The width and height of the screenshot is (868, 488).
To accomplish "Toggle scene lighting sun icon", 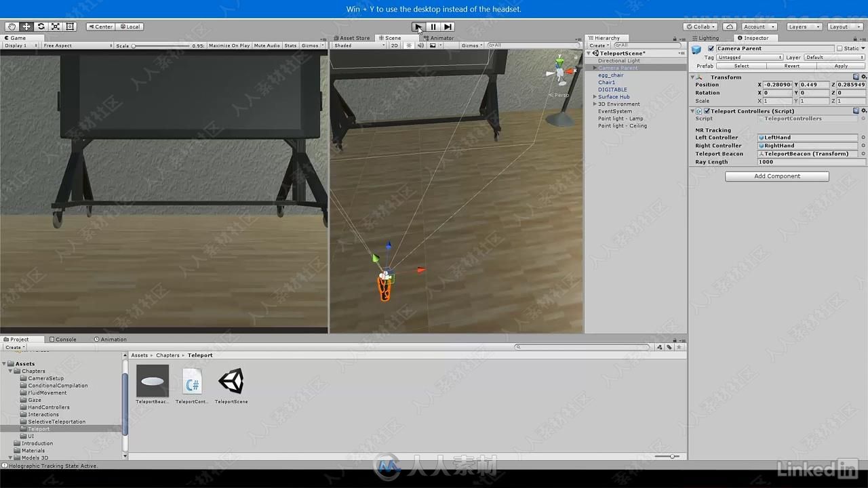I will pyautogui.click(x=409, y=45).
